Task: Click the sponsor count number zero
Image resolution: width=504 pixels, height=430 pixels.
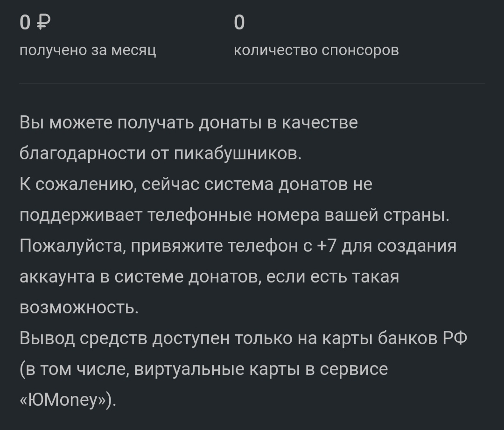Action: tap(239, 22)
